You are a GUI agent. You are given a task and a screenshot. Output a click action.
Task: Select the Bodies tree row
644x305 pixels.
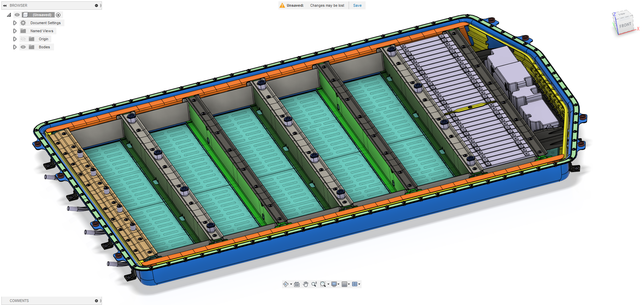44,47
